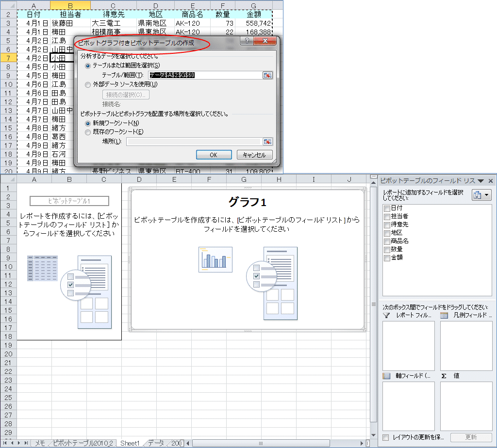Click the OK button in the dialog
This screenshot has width=497, height=448.
click(214, 154)
